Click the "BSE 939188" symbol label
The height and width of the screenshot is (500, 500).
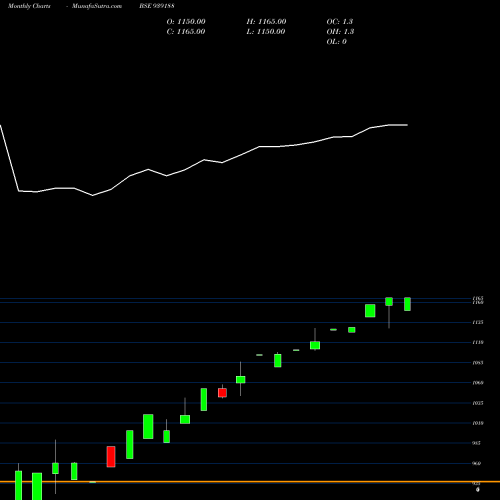(x=157, y=6)
